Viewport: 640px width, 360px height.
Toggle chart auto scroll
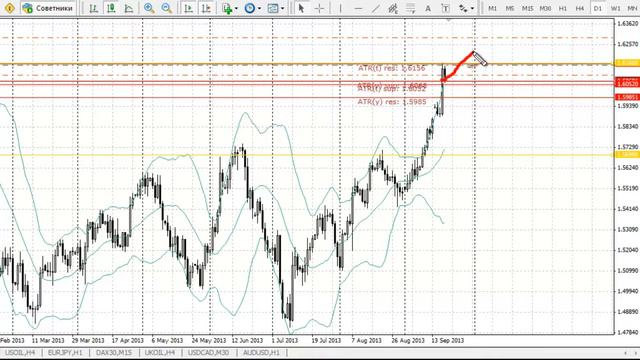point(188,8)
